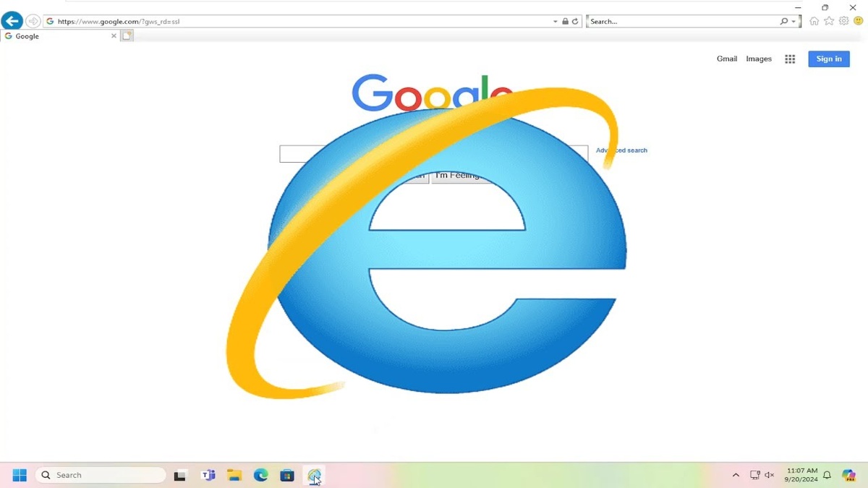Click the taskbar Search box
Image resolution: width=868 pixels, height=488 pixels.
pyautogui.click(x=101, y=475)
